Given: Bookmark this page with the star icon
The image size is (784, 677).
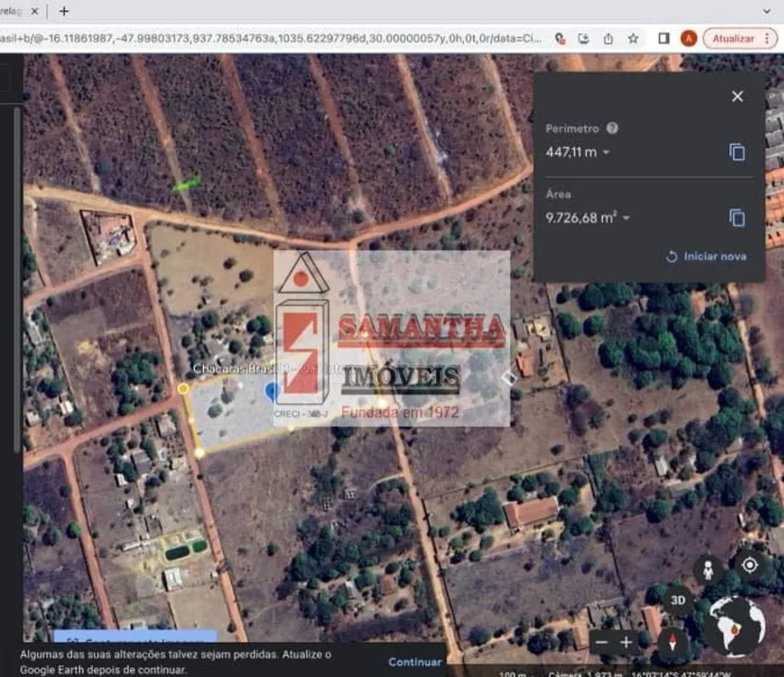Looking at the screenshot, I should pos(632,38).
